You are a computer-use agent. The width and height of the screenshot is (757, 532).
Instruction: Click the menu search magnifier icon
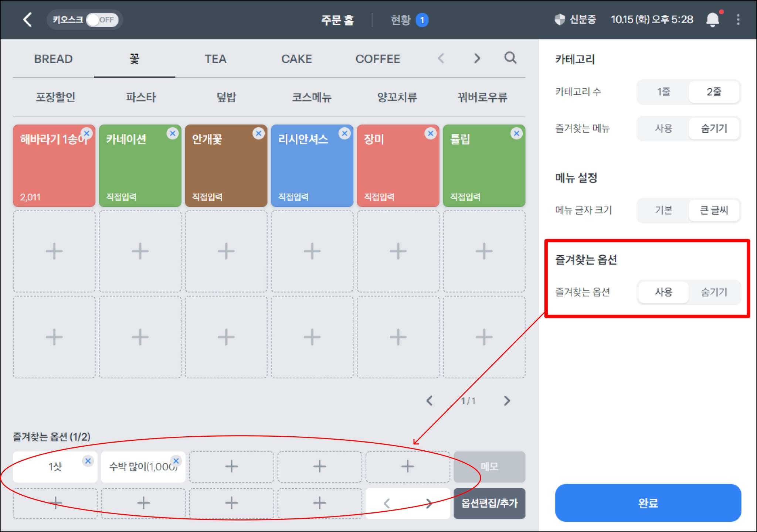[510, 58]
